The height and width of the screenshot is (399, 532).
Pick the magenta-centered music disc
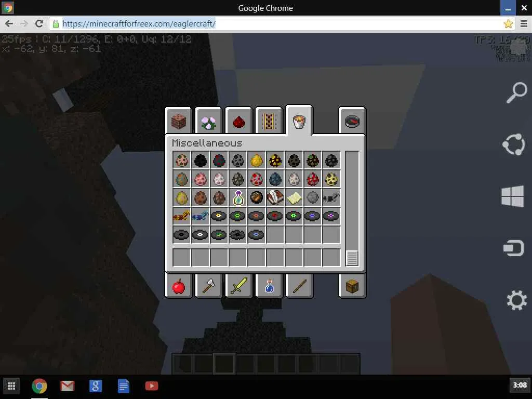[331, 216]
